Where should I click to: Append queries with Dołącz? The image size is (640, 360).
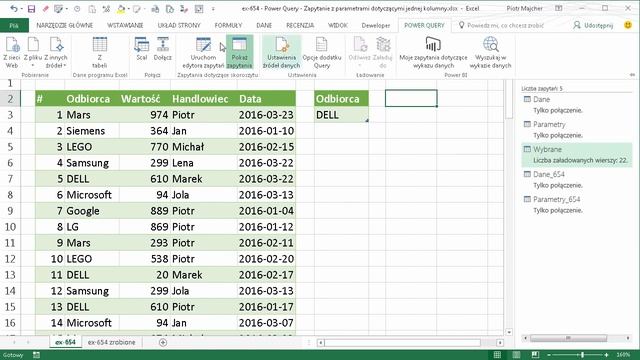point(162,49)
